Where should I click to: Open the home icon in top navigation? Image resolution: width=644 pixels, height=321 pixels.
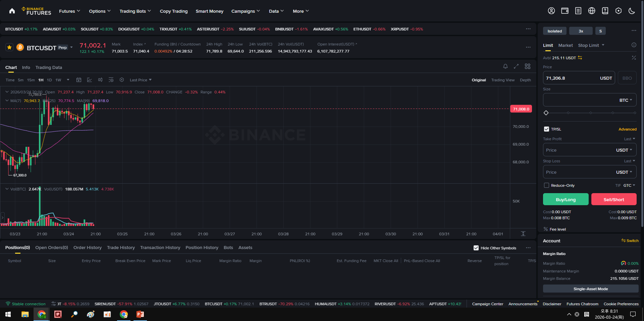tap(12, 11)
